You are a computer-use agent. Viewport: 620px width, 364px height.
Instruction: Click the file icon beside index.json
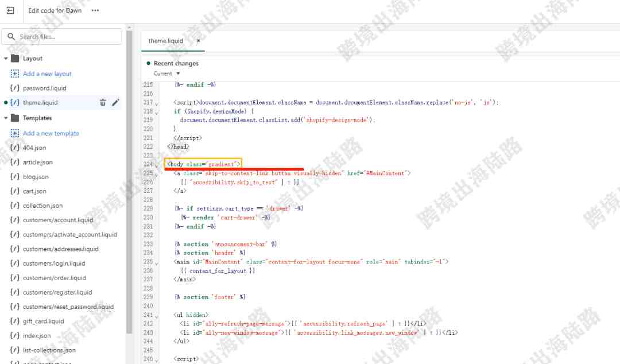14,335
